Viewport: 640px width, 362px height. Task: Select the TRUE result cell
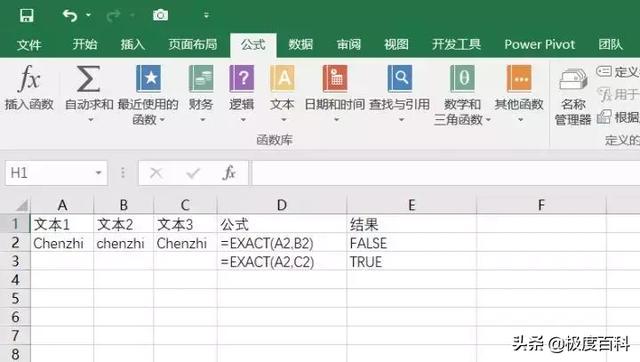tap(411, 262)
